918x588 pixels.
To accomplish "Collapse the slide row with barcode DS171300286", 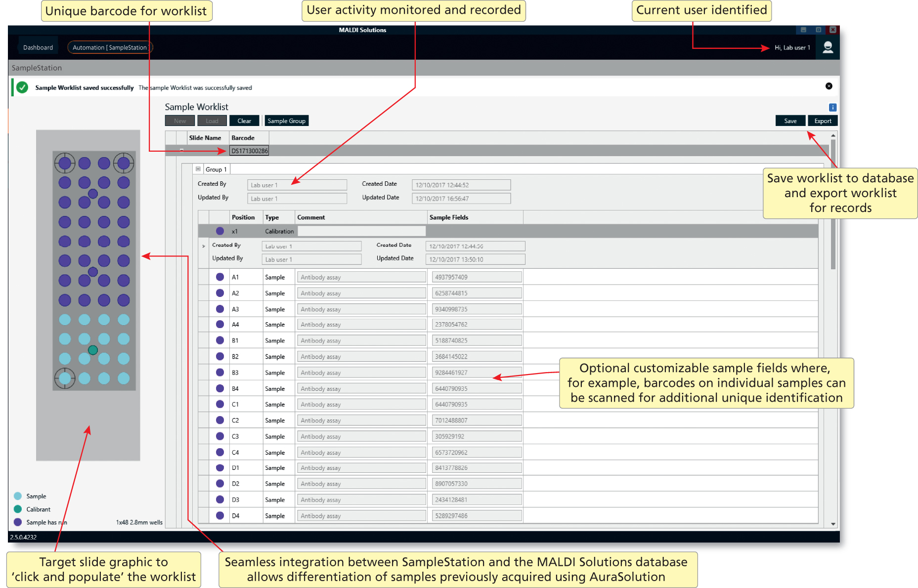I will (x=181, y=150).
